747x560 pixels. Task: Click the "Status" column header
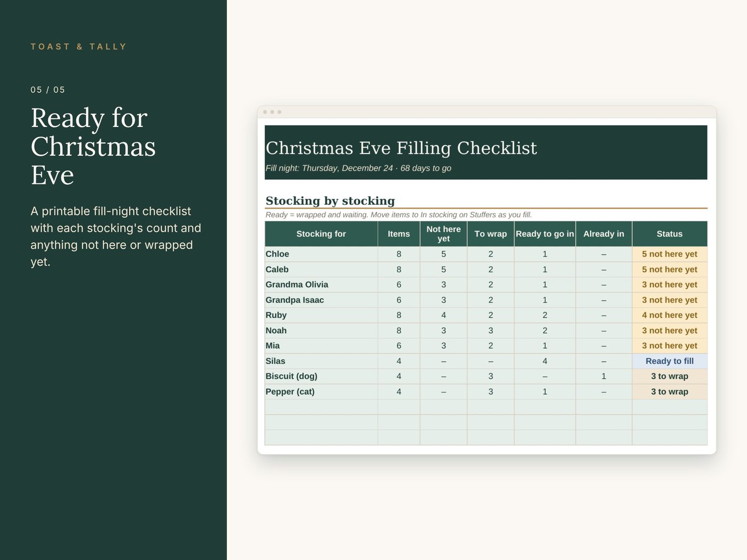coord(670,234)
